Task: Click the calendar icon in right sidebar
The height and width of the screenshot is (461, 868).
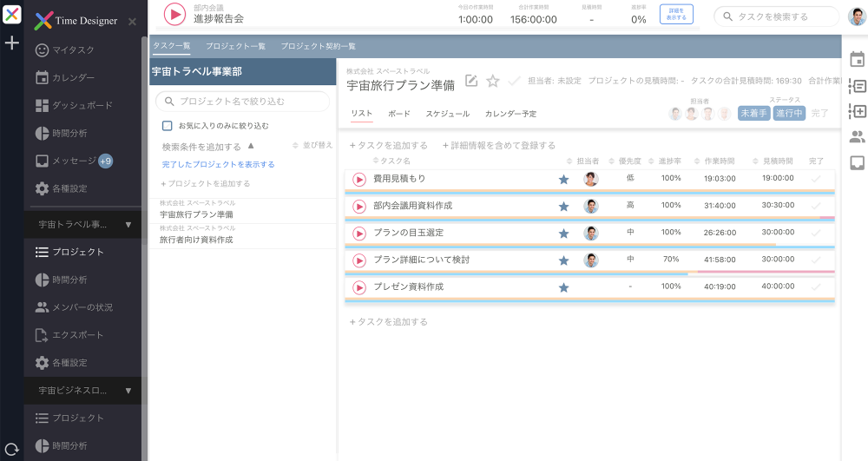Action: [857, 60]
